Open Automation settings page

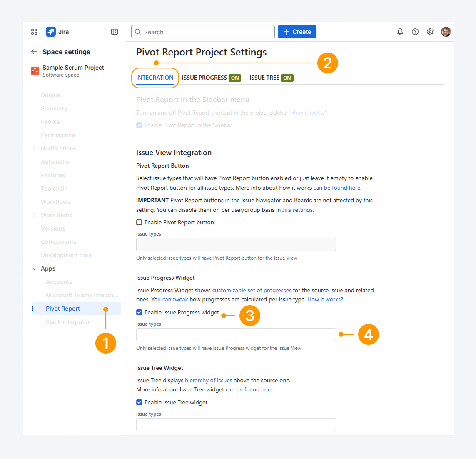click(x=57, y=162)
